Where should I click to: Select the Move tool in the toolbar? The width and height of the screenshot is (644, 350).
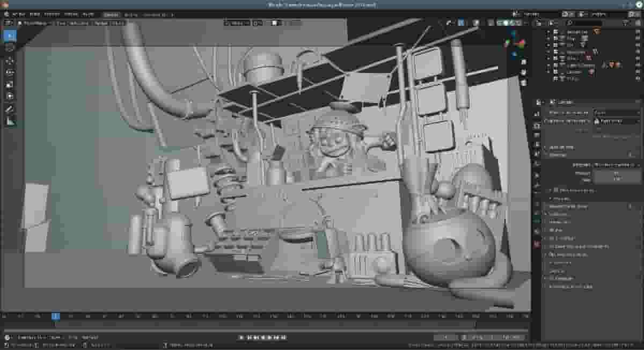pyautogui.click(x=9, y=61)
